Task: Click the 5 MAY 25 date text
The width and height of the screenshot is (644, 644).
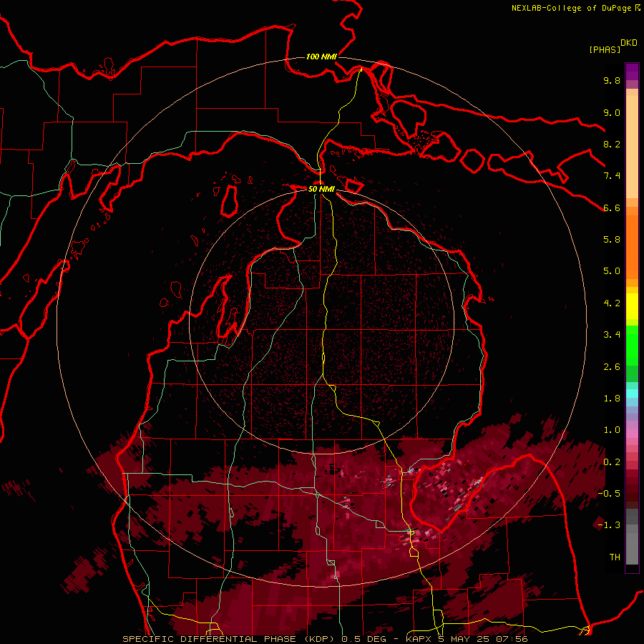Action: [464, 639]
